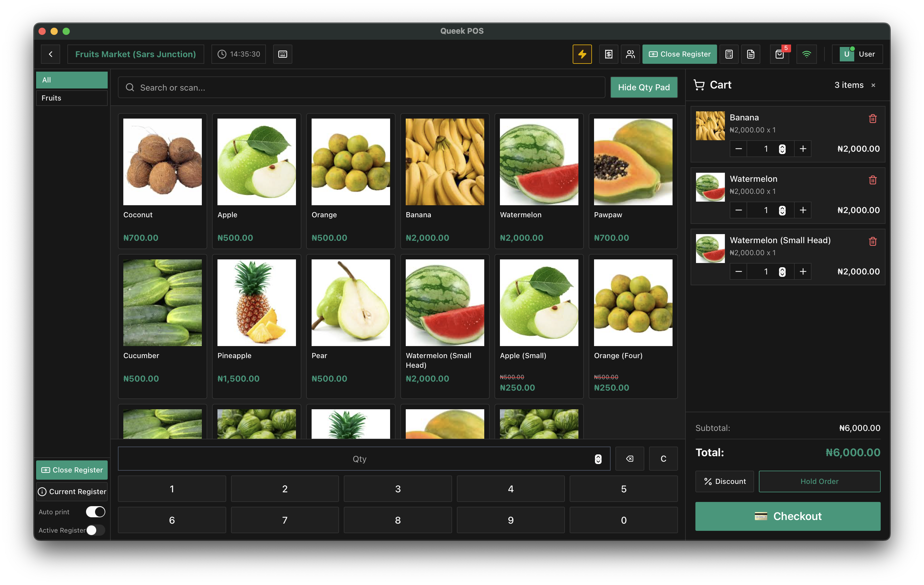
Task: Increase Watermelon quantity with plus button
Action: (803, 210)
